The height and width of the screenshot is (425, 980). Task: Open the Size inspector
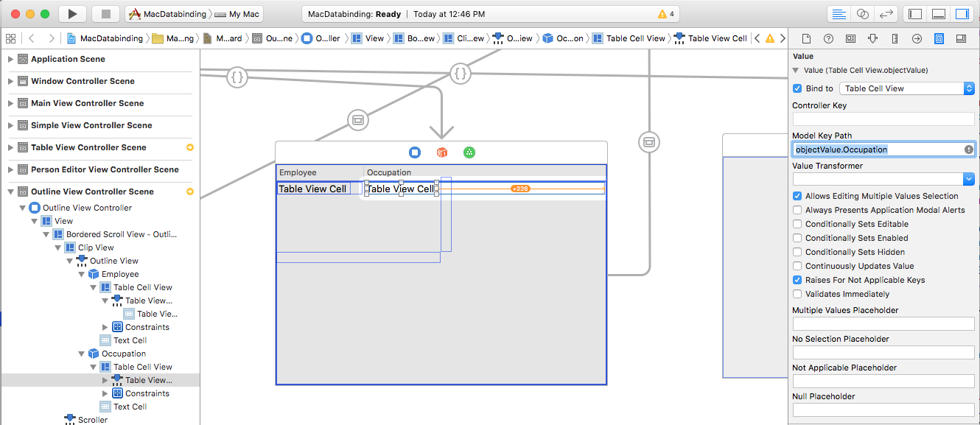coord(895,38)
